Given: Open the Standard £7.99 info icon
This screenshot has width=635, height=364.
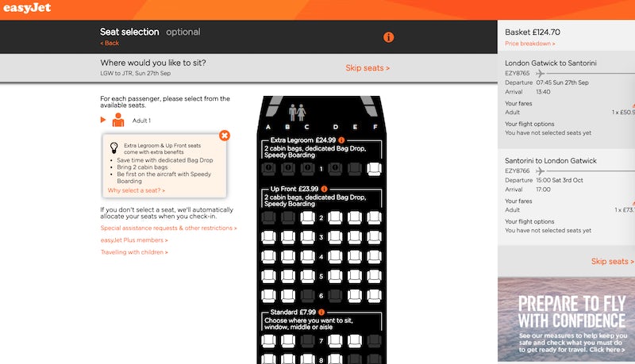Looking at the screenshot, I should tap(321, 312).
